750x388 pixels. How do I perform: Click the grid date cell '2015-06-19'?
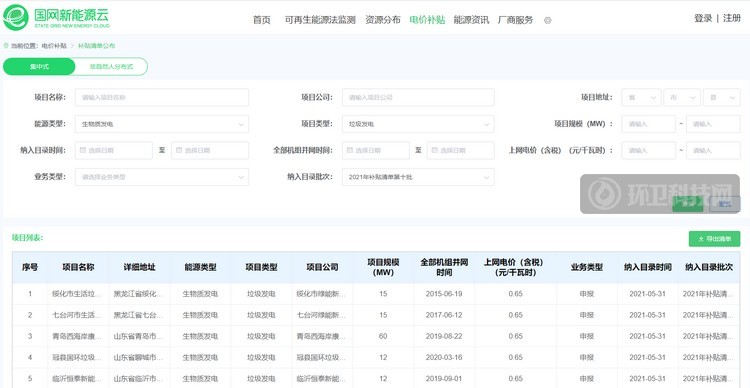[444, 294]
